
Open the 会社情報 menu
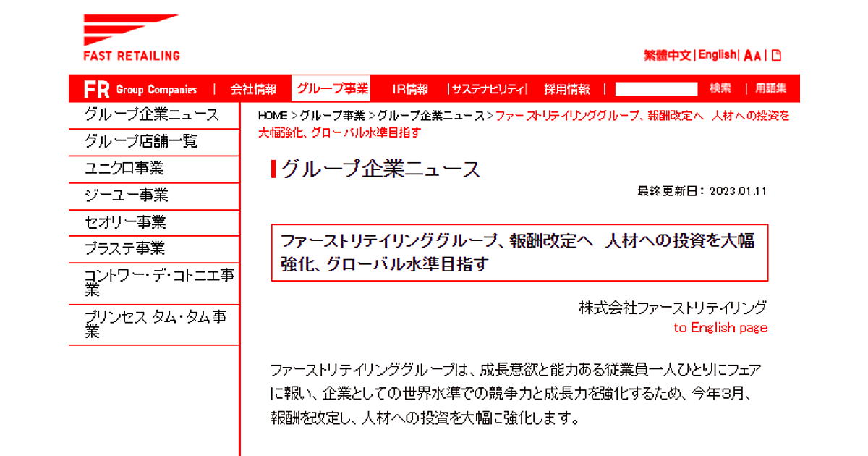[253, 89]
